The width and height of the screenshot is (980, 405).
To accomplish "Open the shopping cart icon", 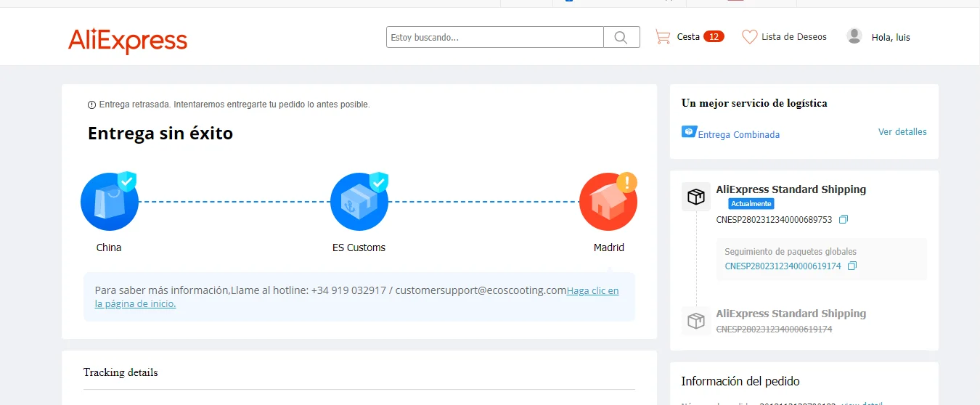I will coord(662,36).
